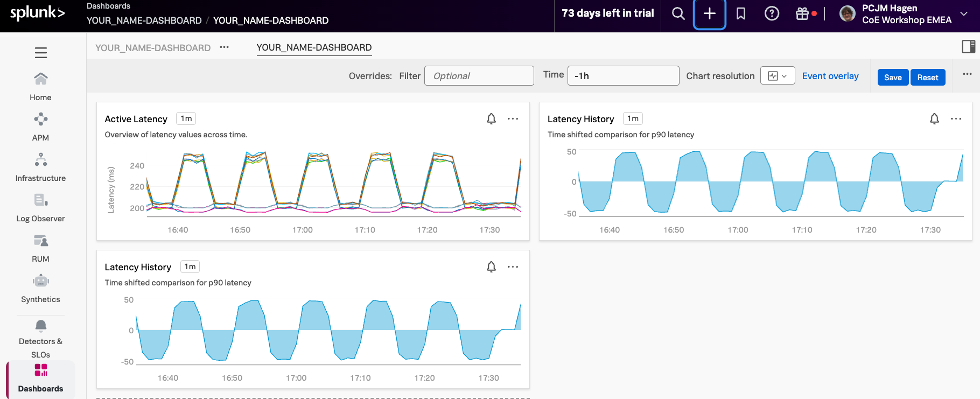Open the gift what's new icon
980x399 pixels.
point(802,14)
